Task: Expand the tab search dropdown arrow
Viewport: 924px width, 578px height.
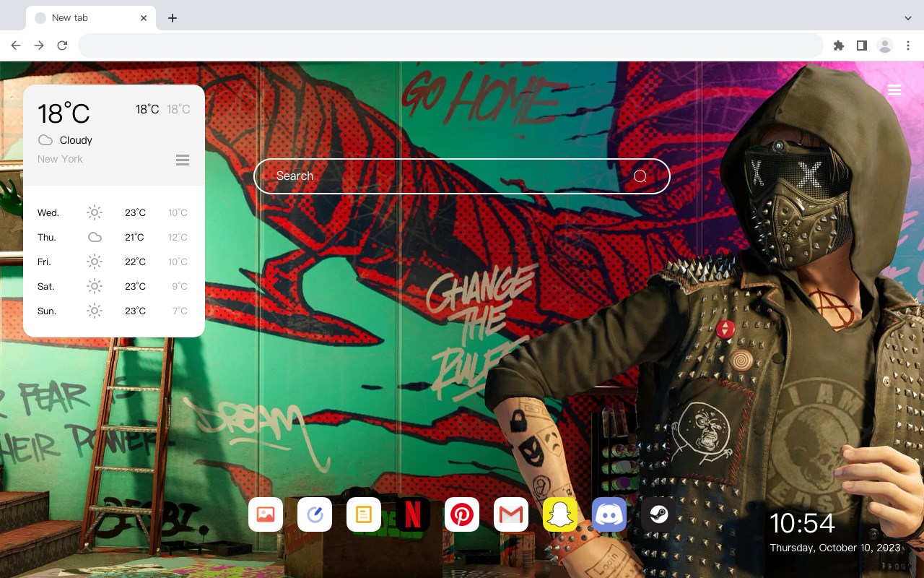Action: pos(908,18)
